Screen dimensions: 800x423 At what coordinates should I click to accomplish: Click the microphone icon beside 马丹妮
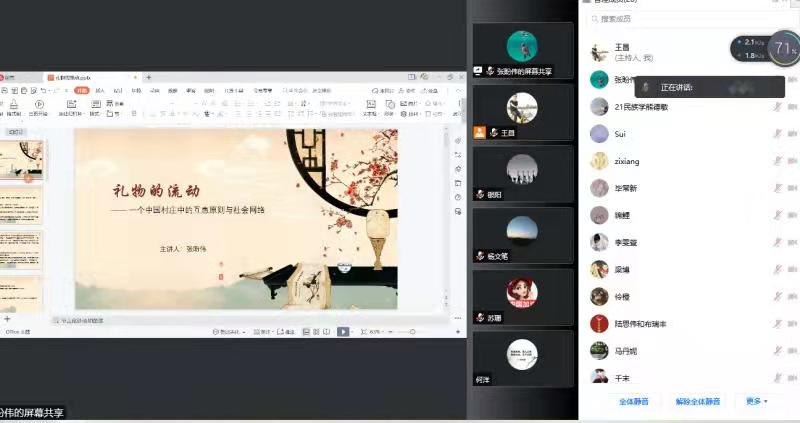(777, 350)
